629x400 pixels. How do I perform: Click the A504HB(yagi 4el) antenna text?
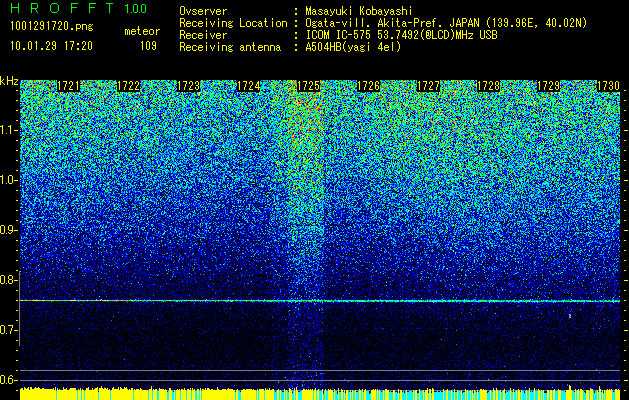[353, 47]
